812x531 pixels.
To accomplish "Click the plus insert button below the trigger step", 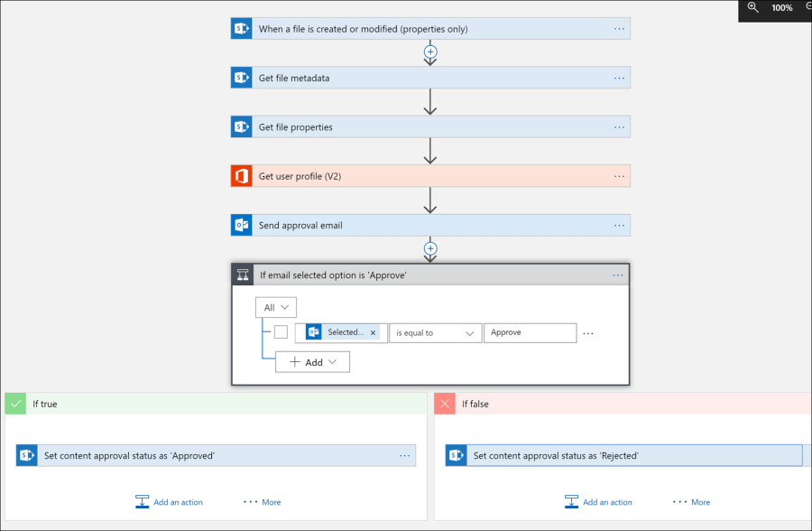I will click(x=430, y=51).
